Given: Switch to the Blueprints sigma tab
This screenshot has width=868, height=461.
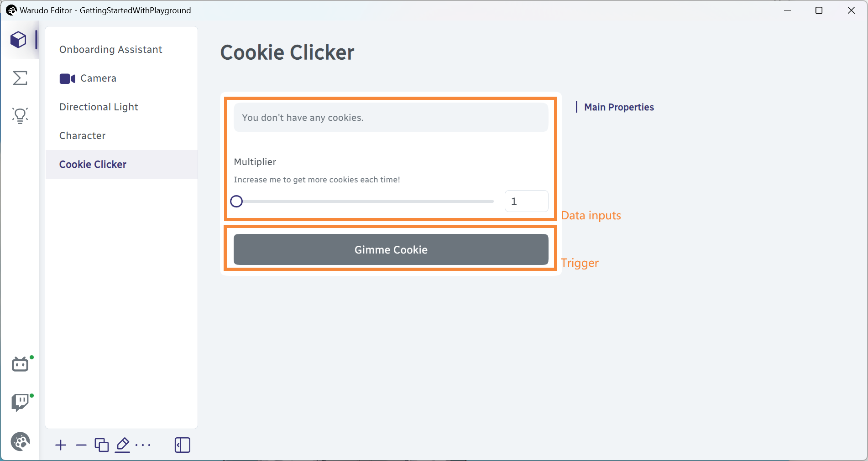Looking at the screenshot, I should pyautogui.click(x=20, y=78).
